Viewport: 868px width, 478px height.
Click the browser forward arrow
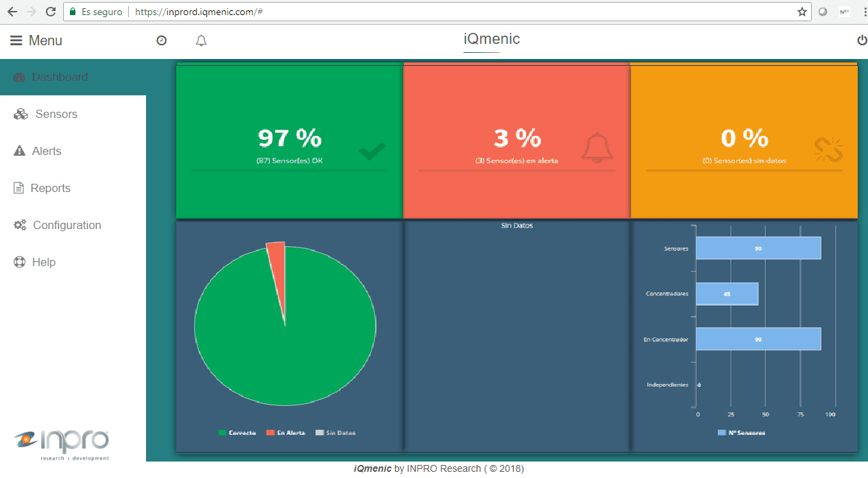(x=31, y=12)
